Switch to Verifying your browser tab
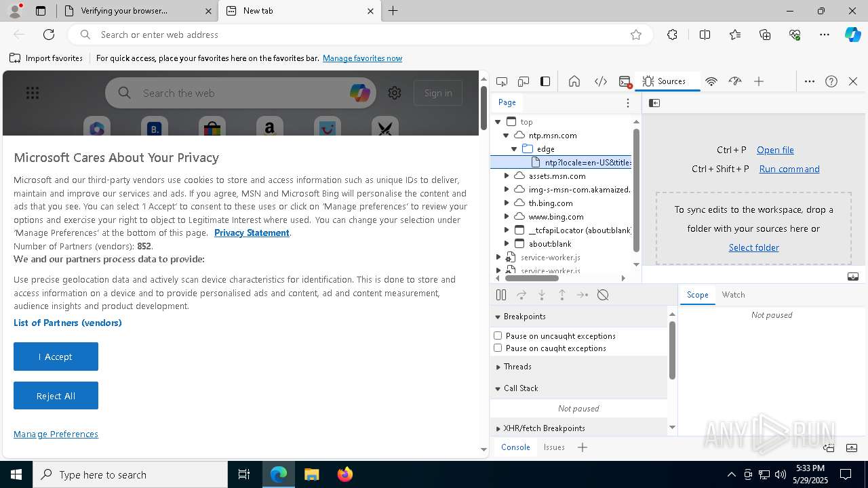This screenshot has width=868, height=488. pos(137,11)
